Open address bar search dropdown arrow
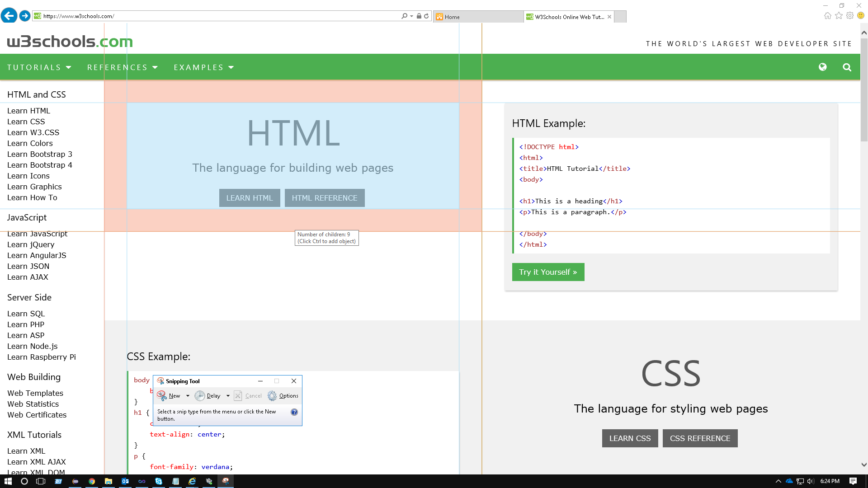868x488 pixels. pyautogui.click(x=411, y=16)
